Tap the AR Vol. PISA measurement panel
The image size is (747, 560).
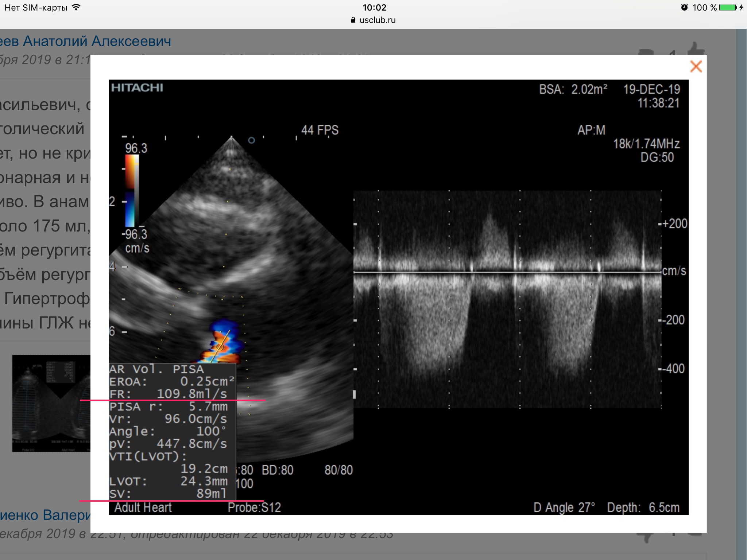pyautogui.click(x=172, y=431)
